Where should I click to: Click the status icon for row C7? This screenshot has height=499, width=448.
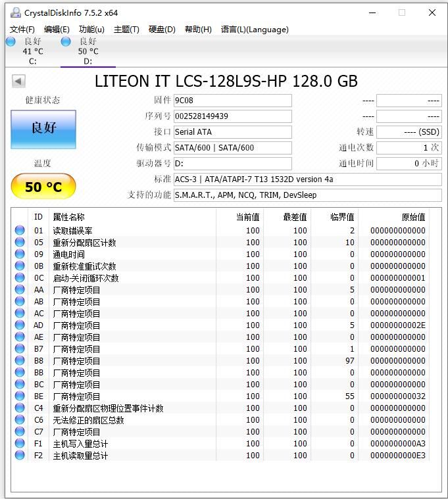tap(20, 431)
